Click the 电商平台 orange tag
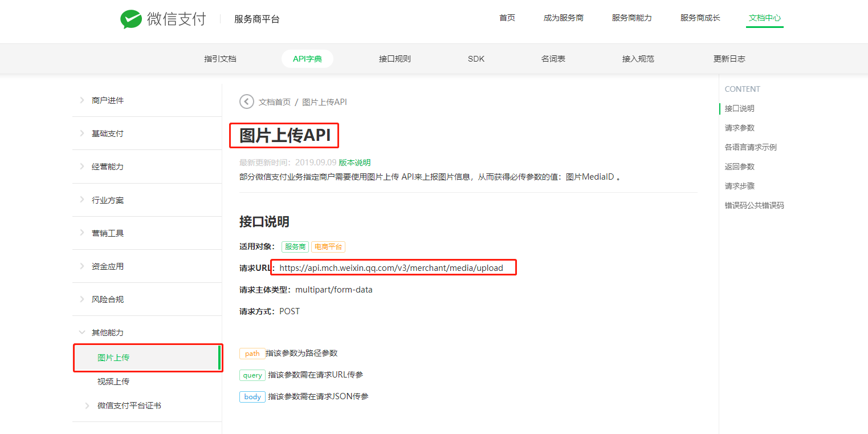 click(x=328, y=247)
